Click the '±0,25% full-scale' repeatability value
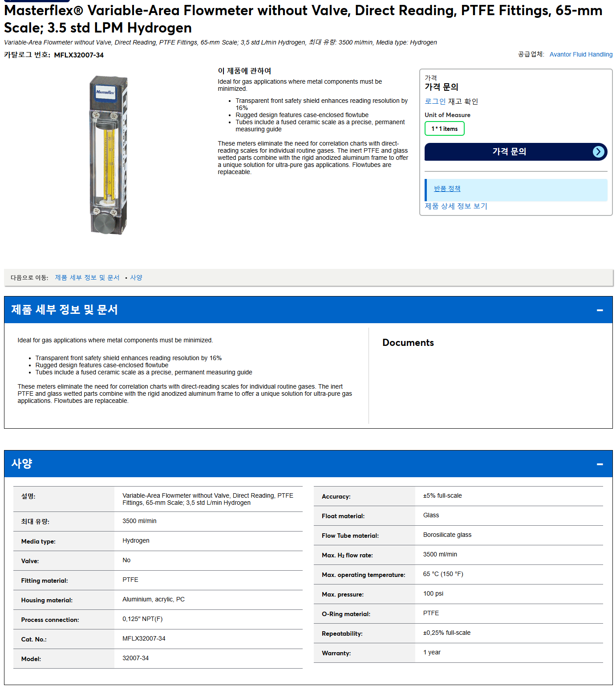The image size is (616, 694). click(447, 633)
